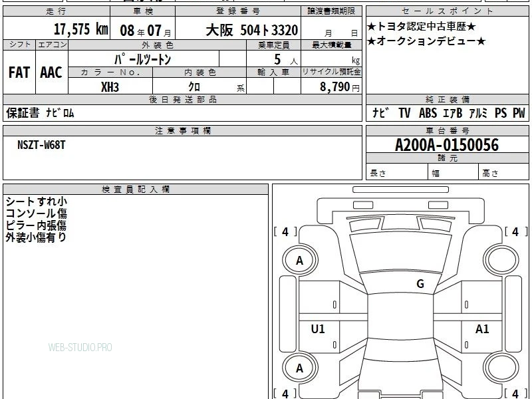Viewport: 532px width, 399px height.
Task: Select the ABS equipment entry
Action: pyautogui.click(x=428, y=112)
